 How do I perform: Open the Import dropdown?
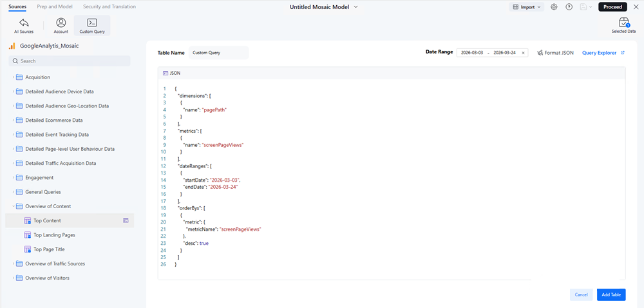[x=526, y=6]
